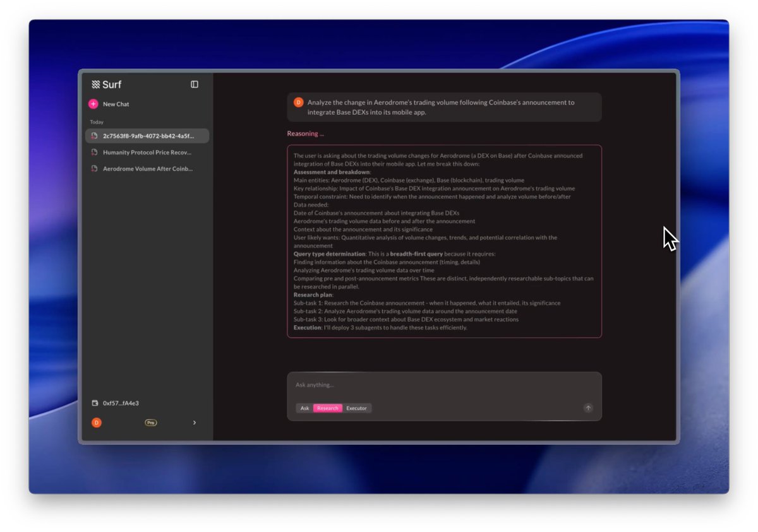Click the Reasoning ... label

point(305,134)
